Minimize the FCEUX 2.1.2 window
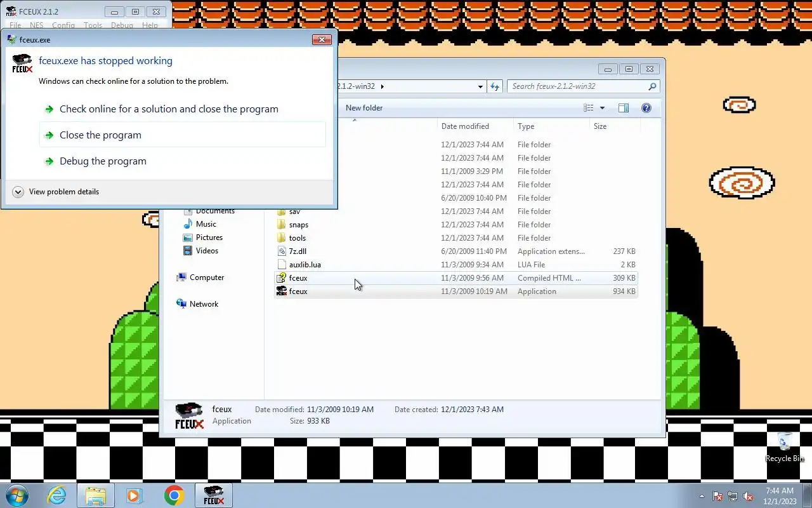812x508 pixels. [x=114, y=11]
